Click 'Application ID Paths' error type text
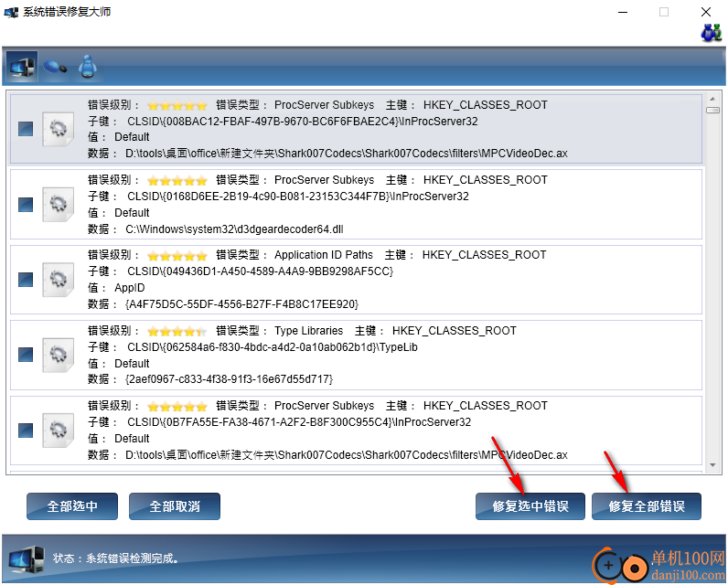The image size is (728, 585). point(324,255)
